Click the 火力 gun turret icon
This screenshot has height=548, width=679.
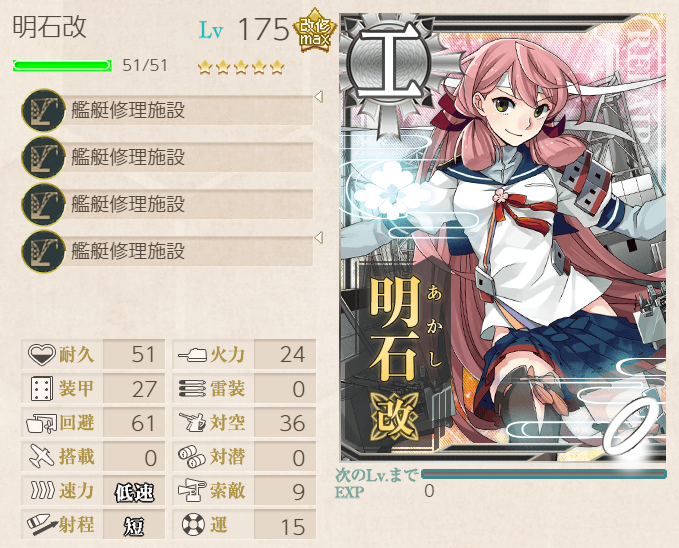pyautogui.click(x=192, y=355)
